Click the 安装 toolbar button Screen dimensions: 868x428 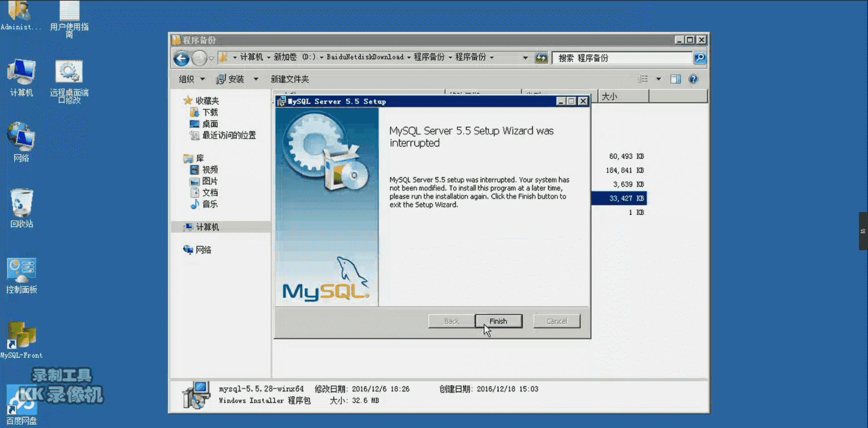230,79
